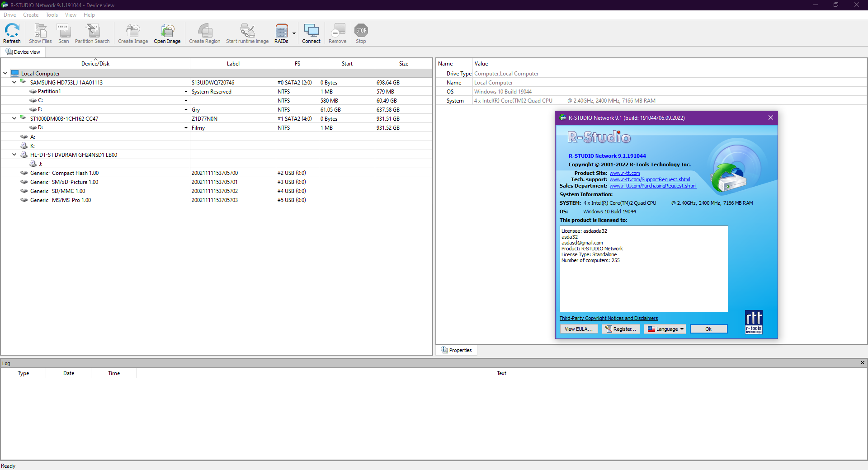Click the Local Computer monitor icon
Image resolution: width=868 pixels, height=470 pixels.
pos(15,73)
